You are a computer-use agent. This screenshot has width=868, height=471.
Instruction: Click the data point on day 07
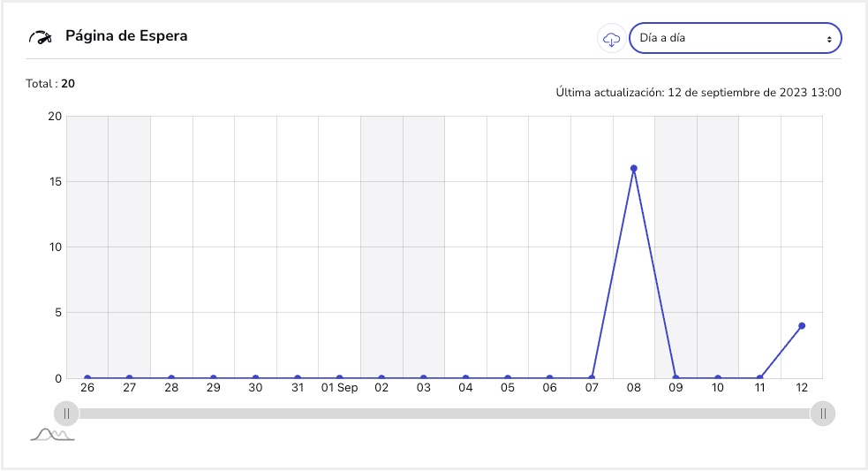click(592, 378)
